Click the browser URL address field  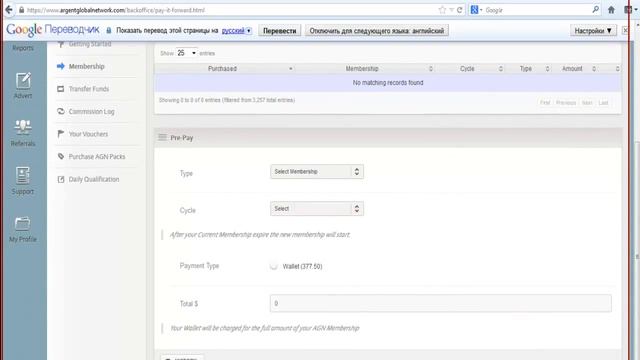click(x=231, y=10)
